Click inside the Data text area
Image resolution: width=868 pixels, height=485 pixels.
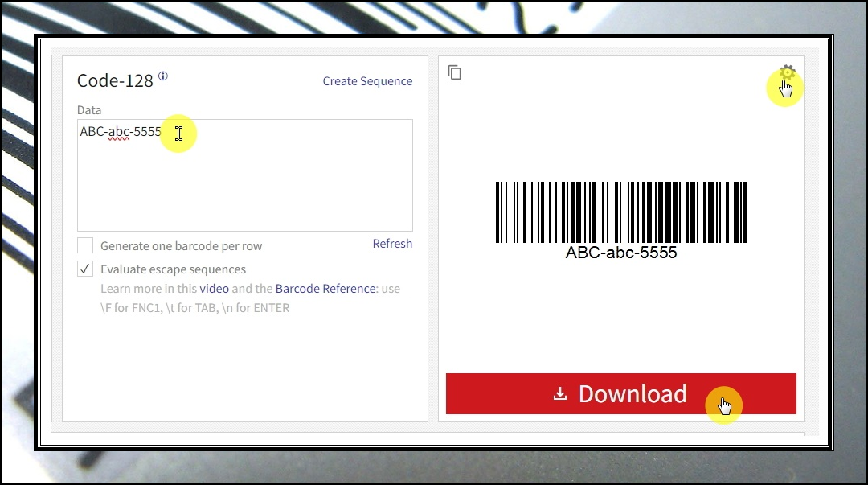click(x=244, y=175)
